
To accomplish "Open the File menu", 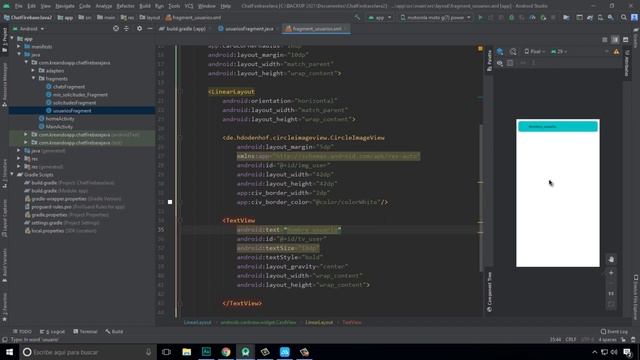I will tap(18, 6).
